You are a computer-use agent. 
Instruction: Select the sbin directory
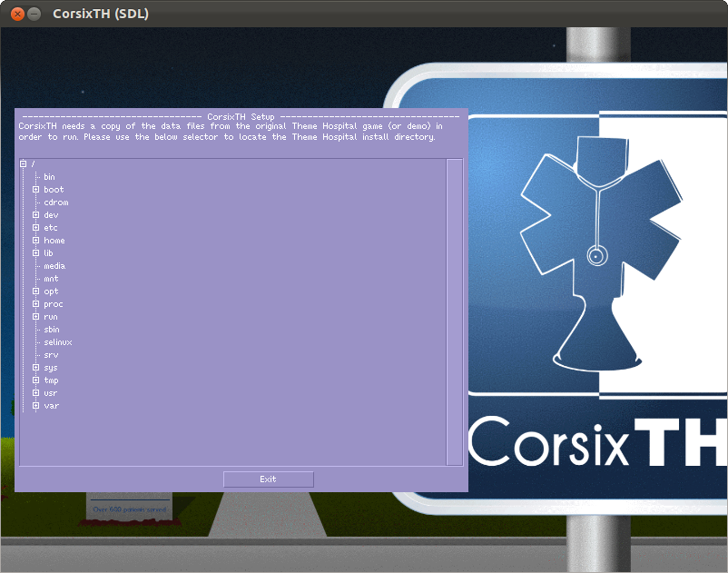point(52,330)
